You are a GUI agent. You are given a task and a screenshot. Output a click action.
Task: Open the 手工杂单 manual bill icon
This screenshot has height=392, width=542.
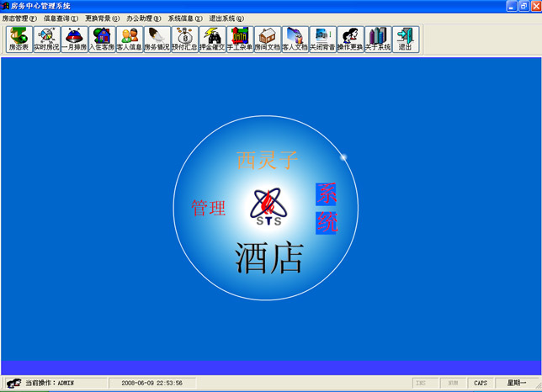[239, 39]
